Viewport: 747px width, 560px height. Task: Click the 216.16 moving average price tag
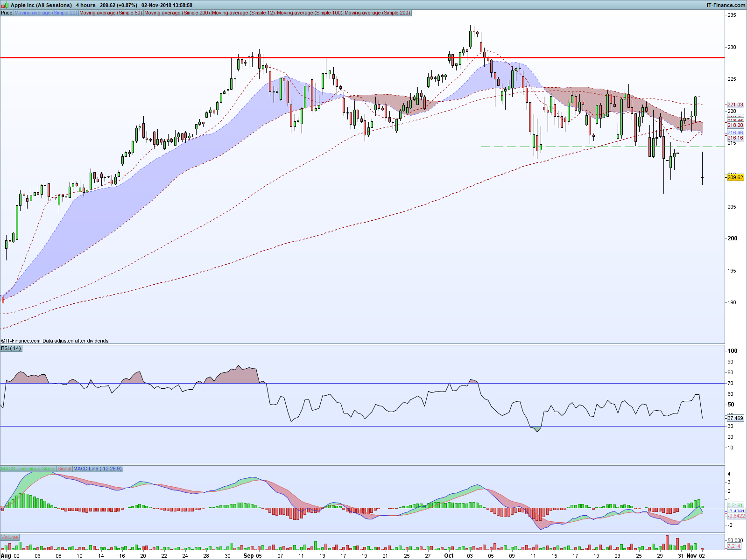tap(735, 138)
